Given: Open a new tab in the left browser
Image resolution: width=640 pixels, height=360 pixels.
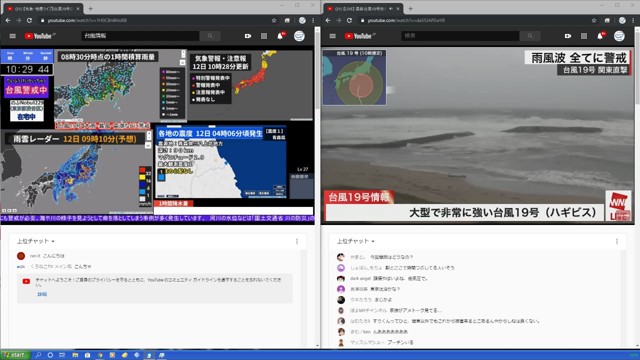Looking at the screenshot, I should [x=91, y=8].
